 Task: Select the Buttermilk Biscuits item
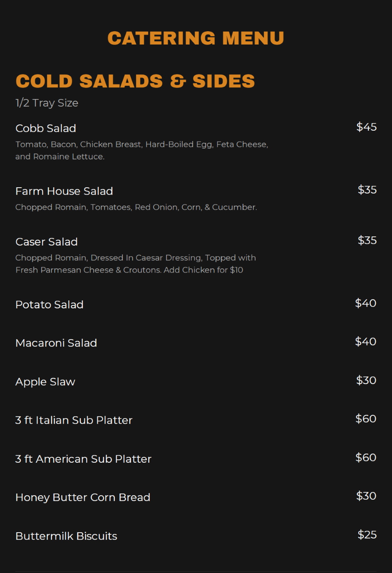66,536
